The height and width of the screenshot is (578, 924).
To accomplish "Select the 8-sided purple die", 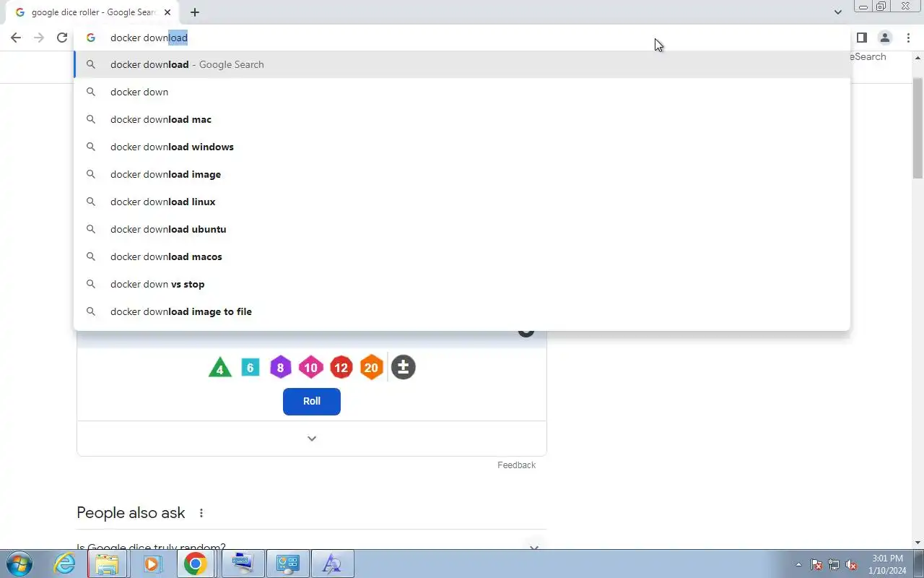I will [x=280, y=368].
